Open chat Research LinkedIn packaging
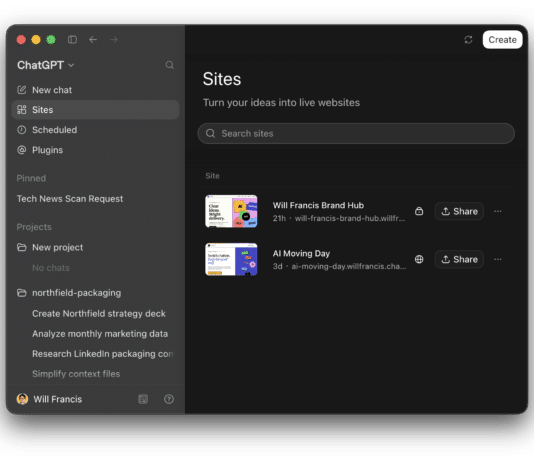The width and height of the screenshot is (534, 462). point(103,354)
